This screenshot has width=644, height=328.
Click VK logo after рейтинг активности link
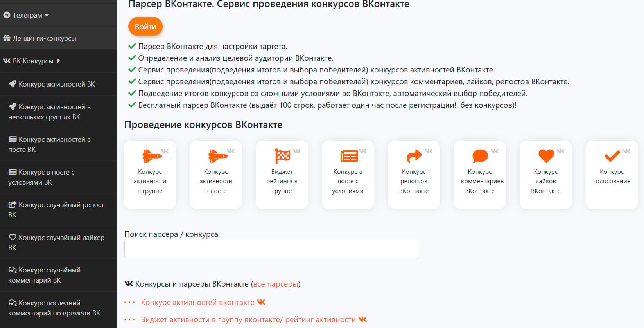click(362, 319)
